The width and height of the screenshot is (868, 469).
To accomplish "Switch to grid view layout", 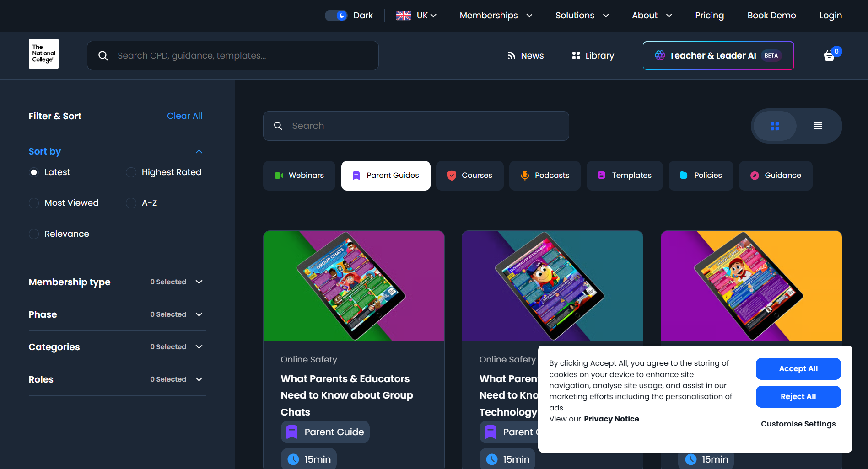I will 775,126.
